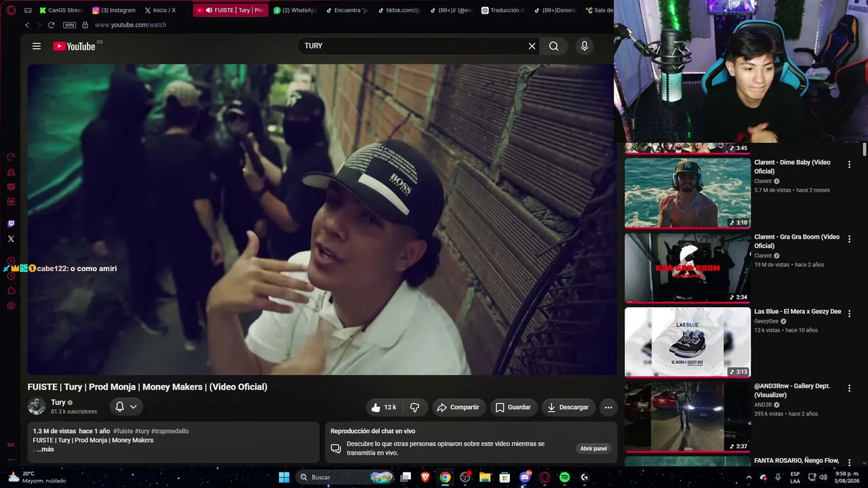Open Spotify from the taskbar
This screenshot has height=488, width=868.
(565, 477)
